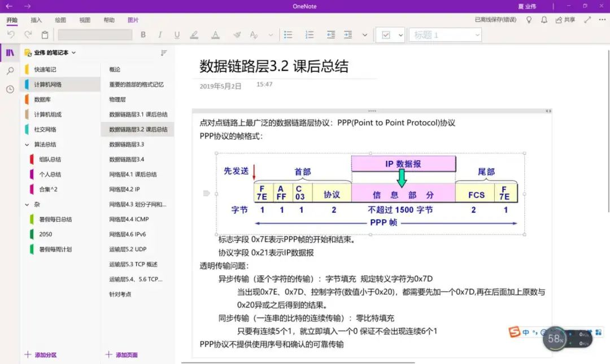Apply italic formatting
The image size is (610, 364).
pos(160,35)
